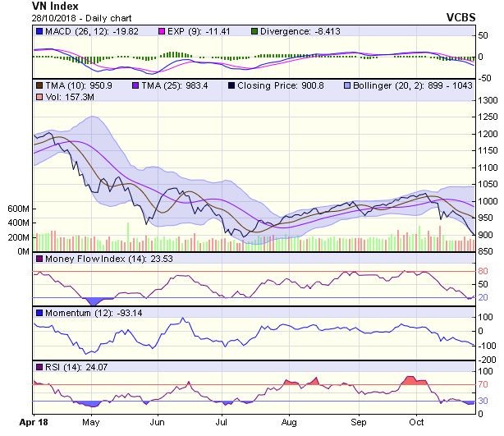This screenshot has width=504, height=436.
Task: Click the 600M volume axis label
Action: (x=16, y=209)
